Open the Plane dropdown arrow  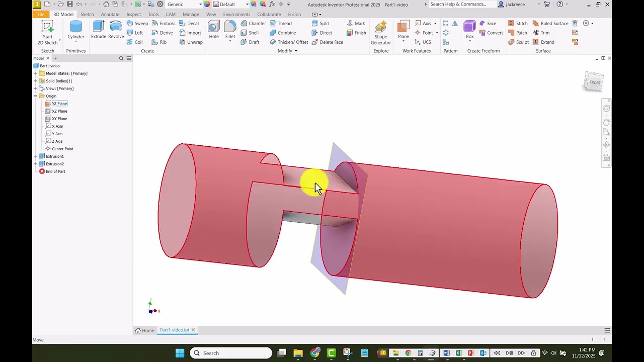point(404,42)
